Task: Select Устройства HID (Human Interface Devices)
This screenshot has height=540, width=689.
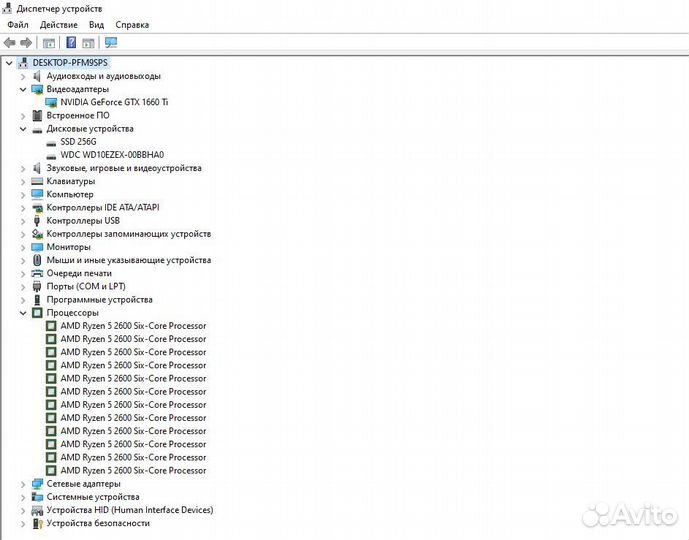Action: [x=129, y=510]
